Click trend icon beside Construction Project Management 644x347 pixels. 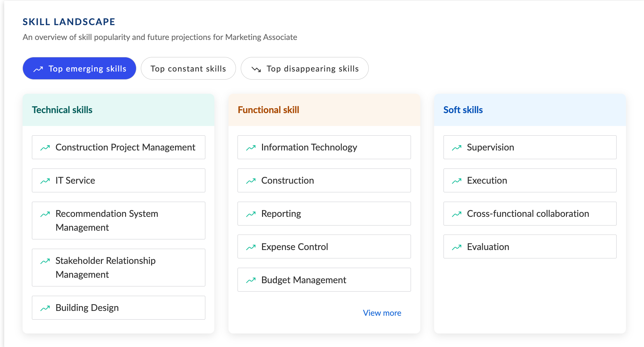pos(45,148)
